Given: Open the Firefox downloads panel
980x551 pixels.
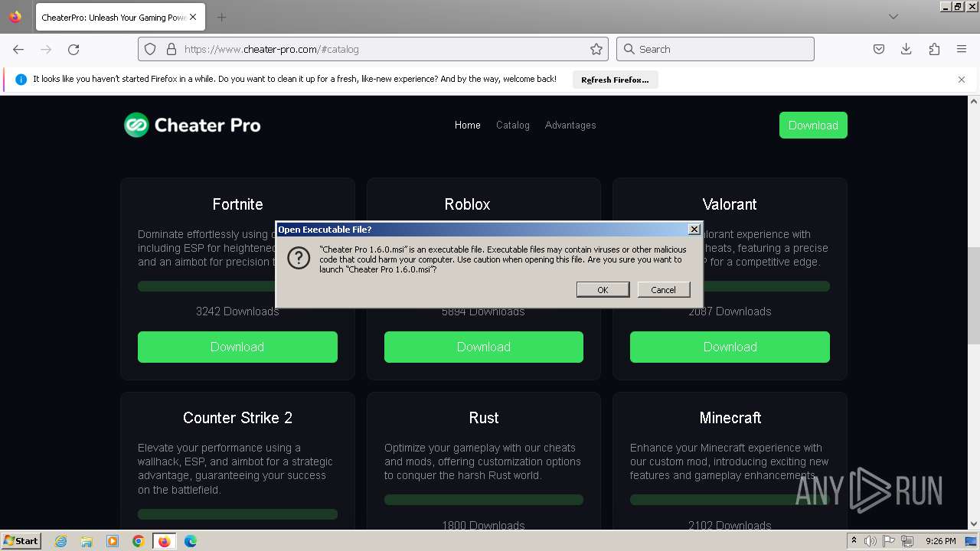Looking at the screenshot, I should pyautogui.click(x=906, y=49).
